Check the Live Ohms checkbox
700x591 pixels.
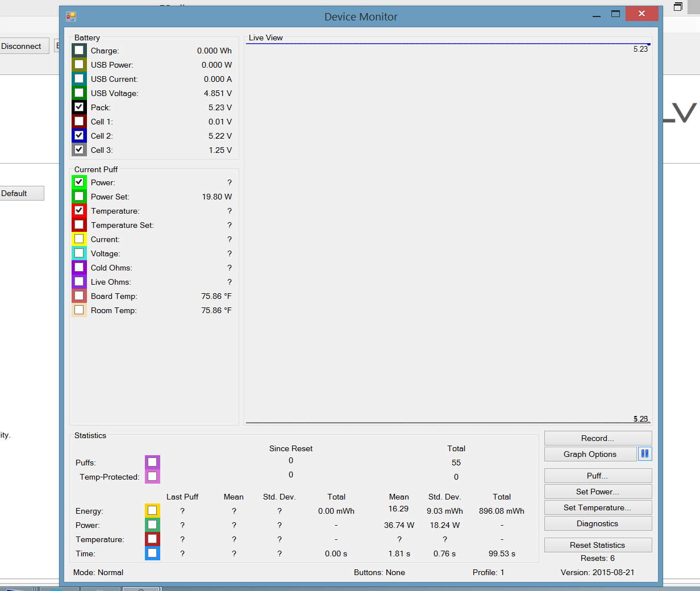(79, 281)
